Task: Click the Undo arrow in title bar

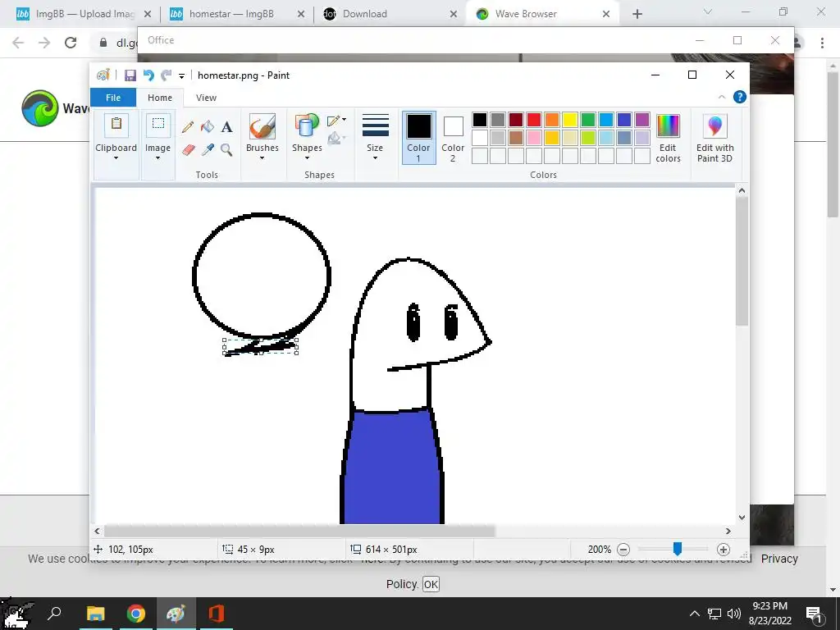Action: tap(148, 75)
